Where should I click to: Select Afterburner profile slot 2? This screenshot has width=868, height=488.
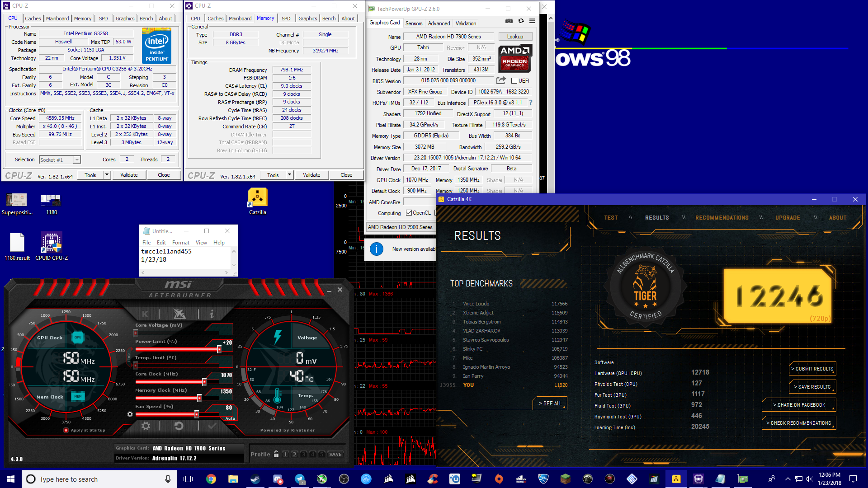(294, 454)
